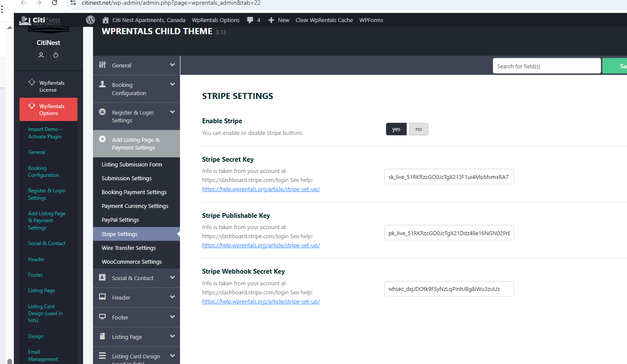Click the browser address bar URL

pos(171,3)
